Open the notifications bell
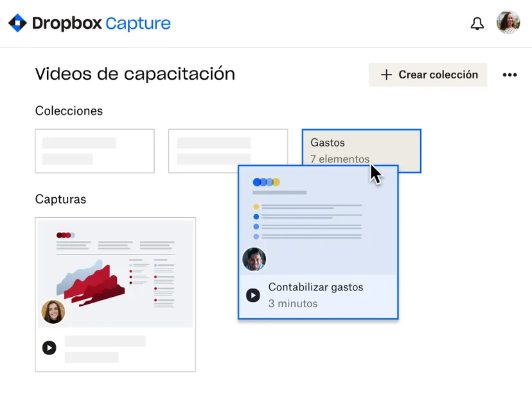 pyautogui.click(x=477, y=23)
